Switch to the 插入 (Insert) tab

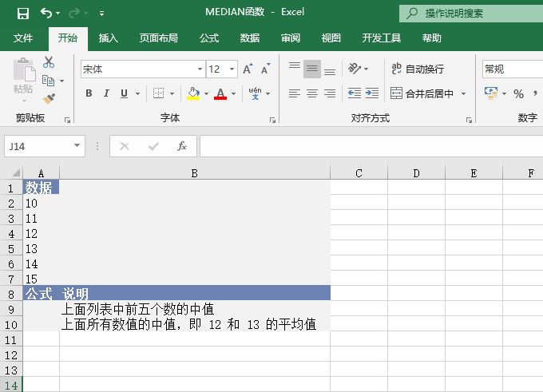108,38
